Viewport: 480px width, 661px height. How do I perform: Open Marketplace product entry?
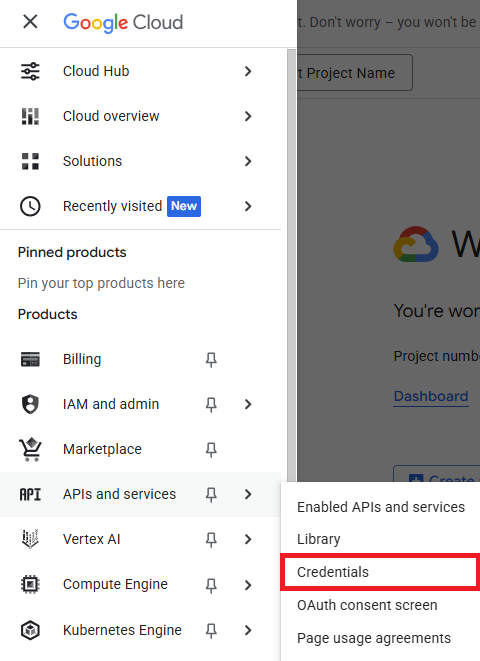pos(140,449)
